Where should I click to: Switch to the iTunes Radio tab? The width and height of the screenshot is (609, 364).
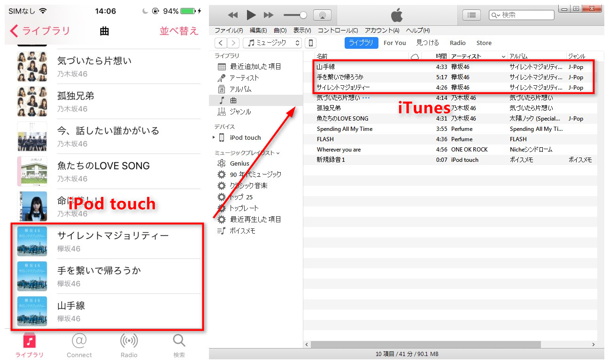(458, 43)
